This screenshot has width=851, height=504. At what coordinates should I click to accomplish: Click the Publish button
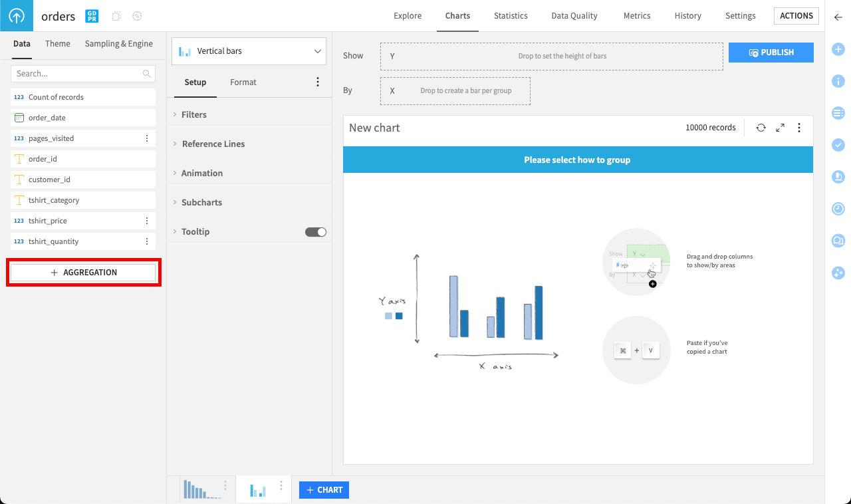point(771,53)
